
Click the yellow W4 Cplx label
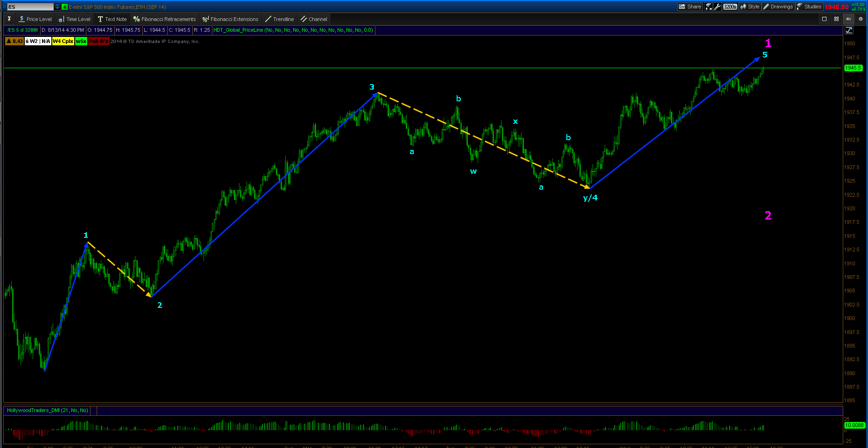coord(63,41)
